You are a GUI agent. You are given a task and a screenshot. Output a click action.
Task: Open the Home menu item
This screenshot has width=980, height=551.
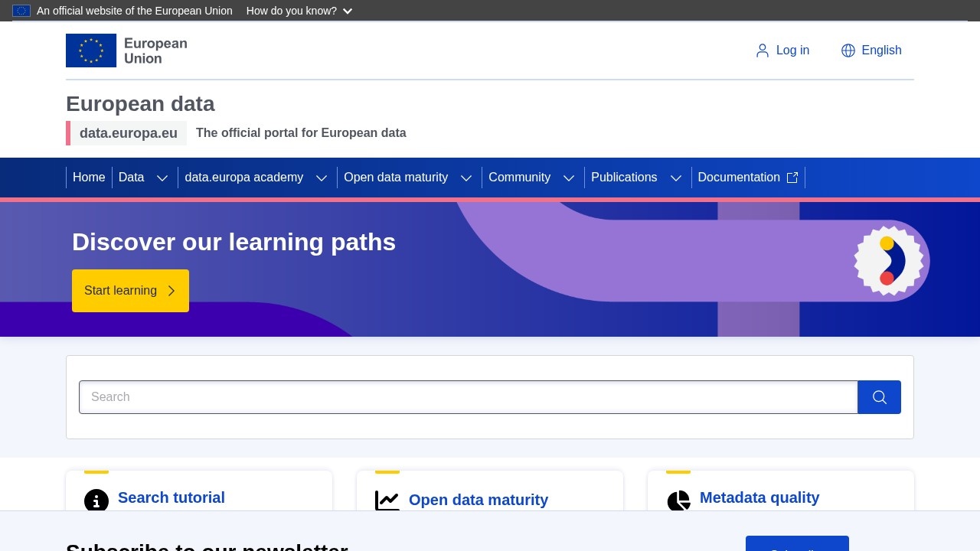89,178
